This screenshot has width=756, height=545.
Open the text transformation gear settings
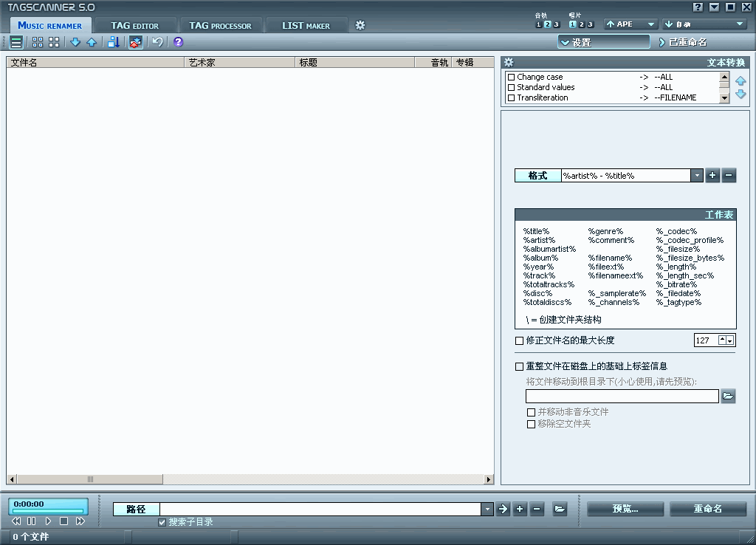509,63
